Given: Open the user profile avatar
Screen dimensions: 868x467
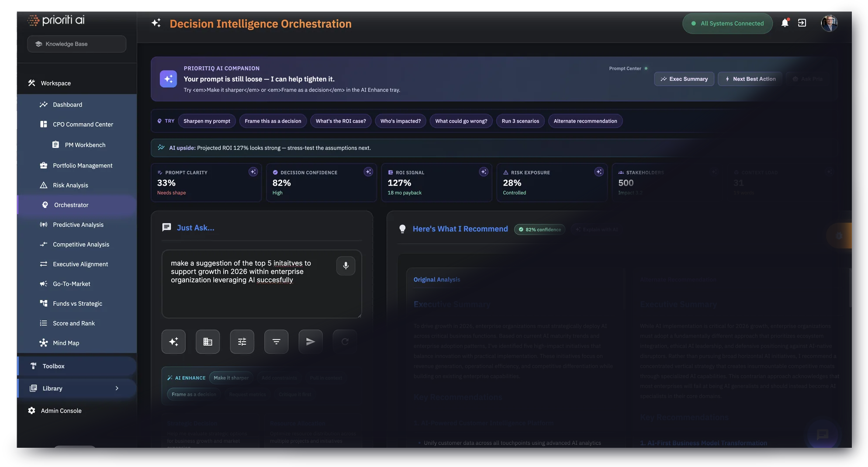Looking at the screenshot, I should coord(829,23).
